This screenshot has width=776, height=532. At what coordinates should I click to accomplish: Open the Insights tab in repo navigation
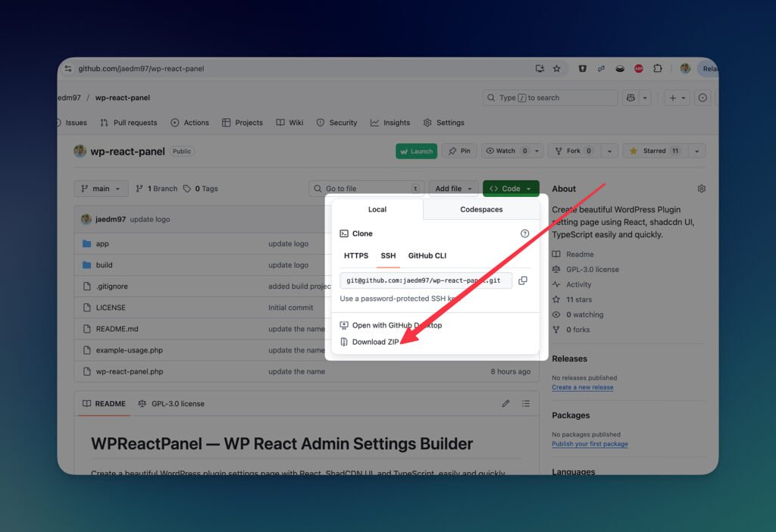pos(390,123)
